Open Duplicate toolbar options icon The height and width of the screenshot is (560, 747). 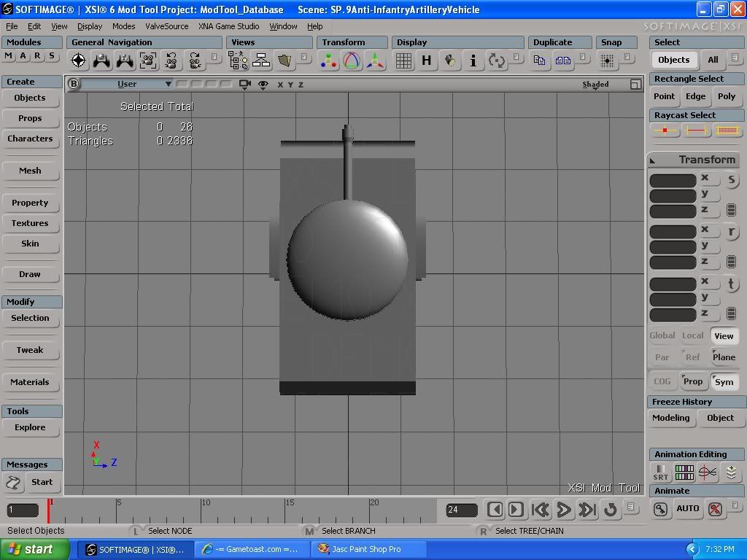(x=582, y=57)
